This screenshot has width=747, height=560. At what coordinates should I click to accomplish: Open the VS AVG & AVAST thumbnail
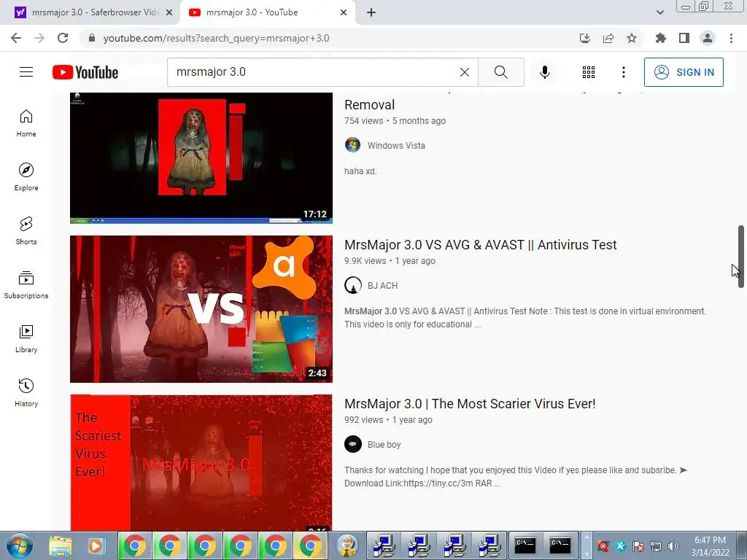pos(201,309)
